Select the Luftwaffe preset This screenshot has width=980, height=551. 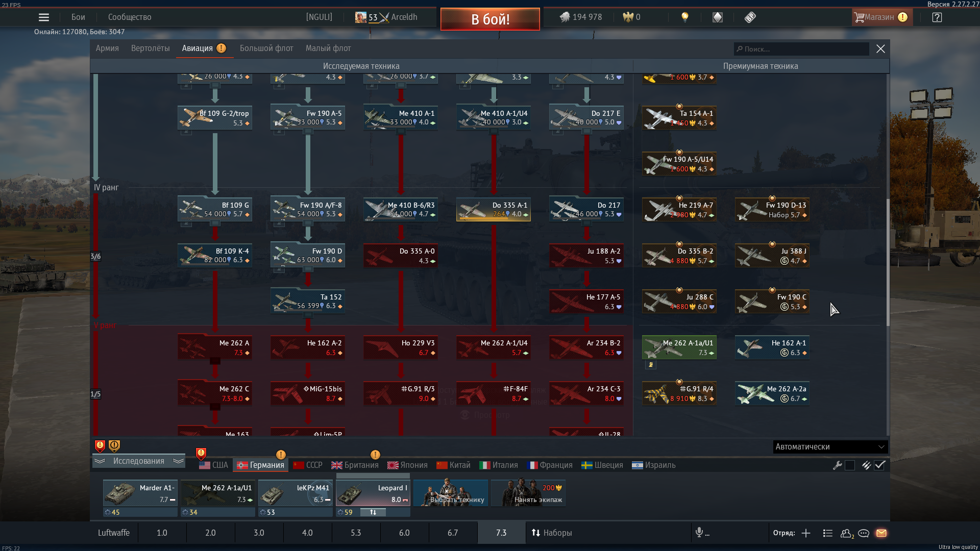pos(113,533)
